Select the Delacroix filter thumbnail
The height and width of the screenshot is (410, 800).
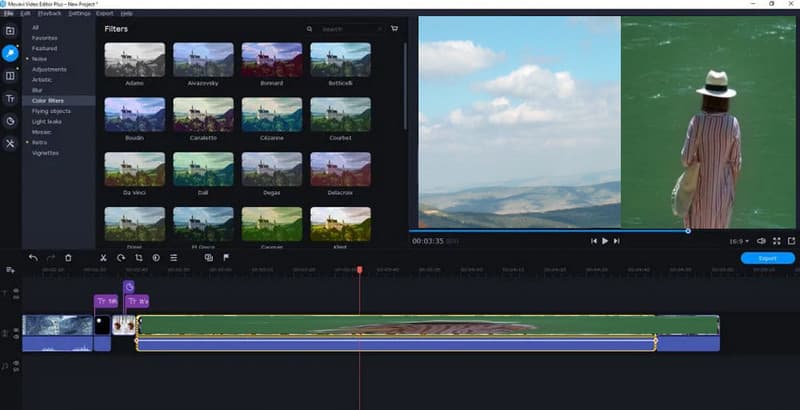(x=340, y=169)
